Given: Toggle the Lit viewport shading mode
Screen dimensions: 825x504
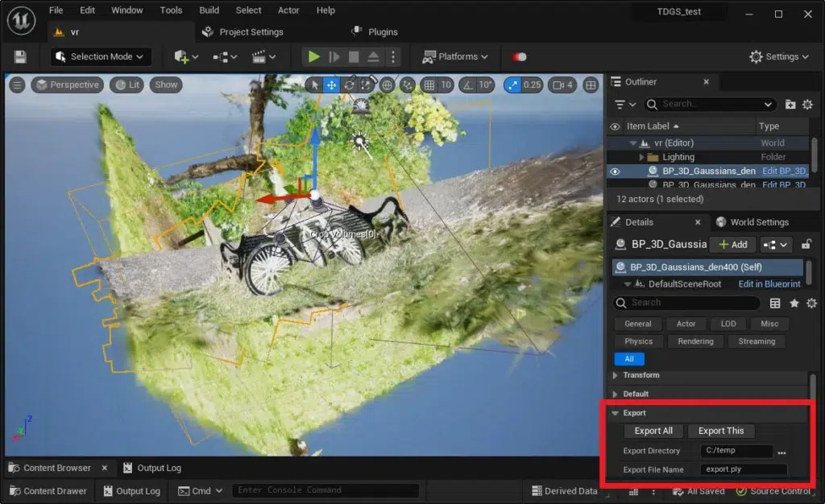Looking at the screenshot, I should click(x=126, y=84).
